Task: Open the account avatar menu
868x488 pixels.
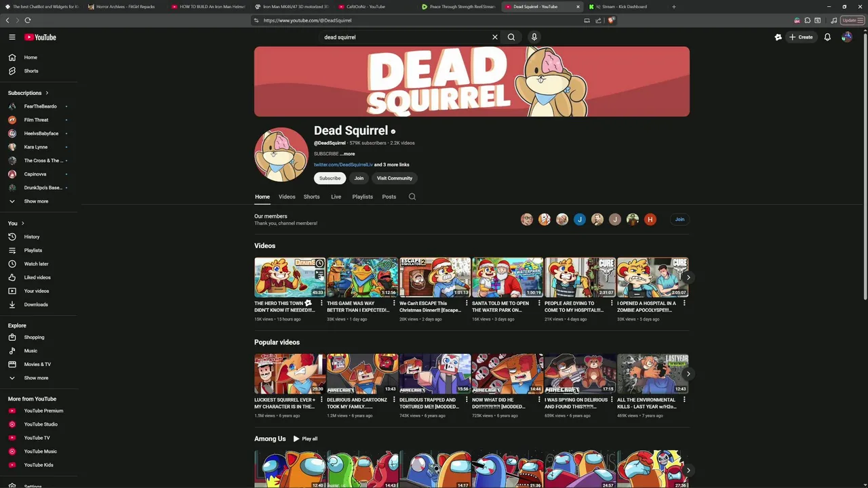Action: [846, 37]
